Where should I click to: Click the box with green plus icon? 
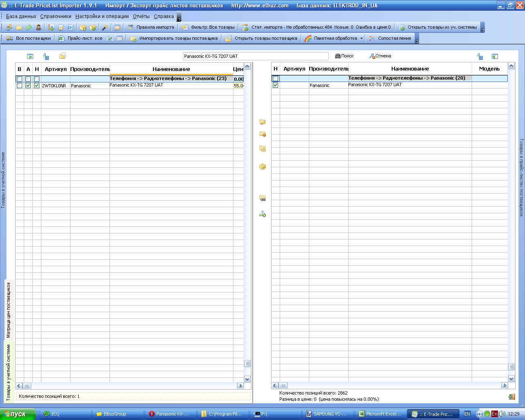click(x=83, y=27)
